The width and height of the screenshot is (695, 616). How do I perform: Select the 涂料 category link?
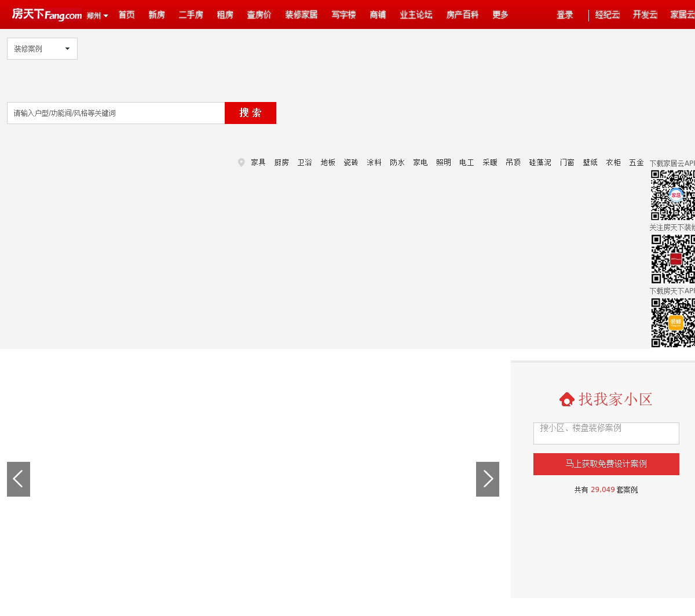point(374,163)
